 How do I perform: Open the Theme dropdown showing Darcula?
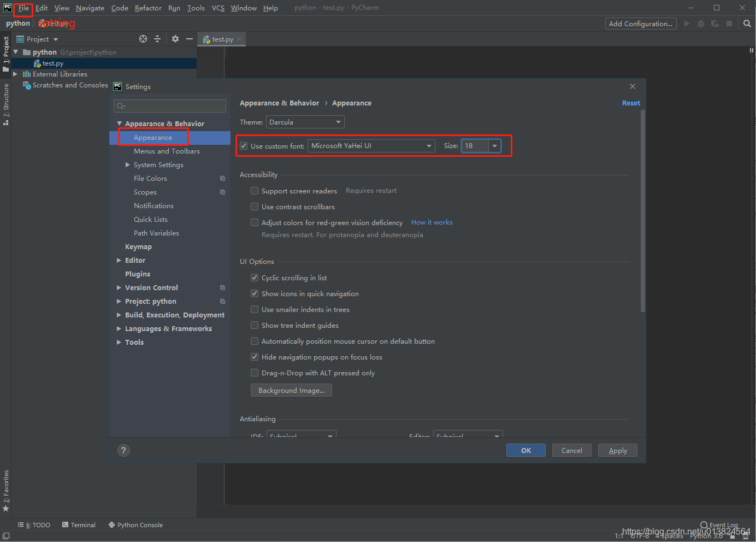click(x=305, y=122)
